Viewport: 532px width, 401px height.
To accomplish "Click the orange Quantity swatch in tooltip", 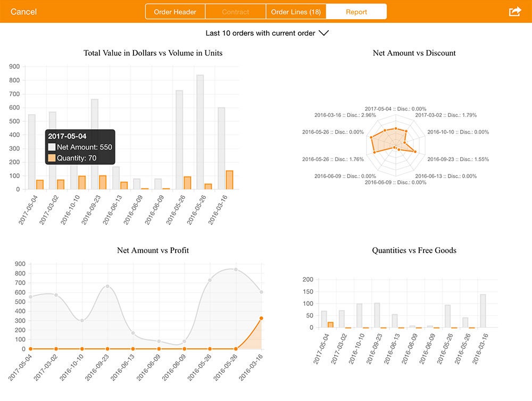I will point(52,158).
